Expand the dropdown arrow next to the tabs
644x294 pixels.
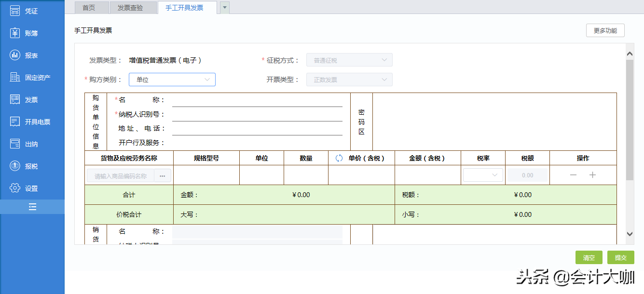tap(224, 8)
